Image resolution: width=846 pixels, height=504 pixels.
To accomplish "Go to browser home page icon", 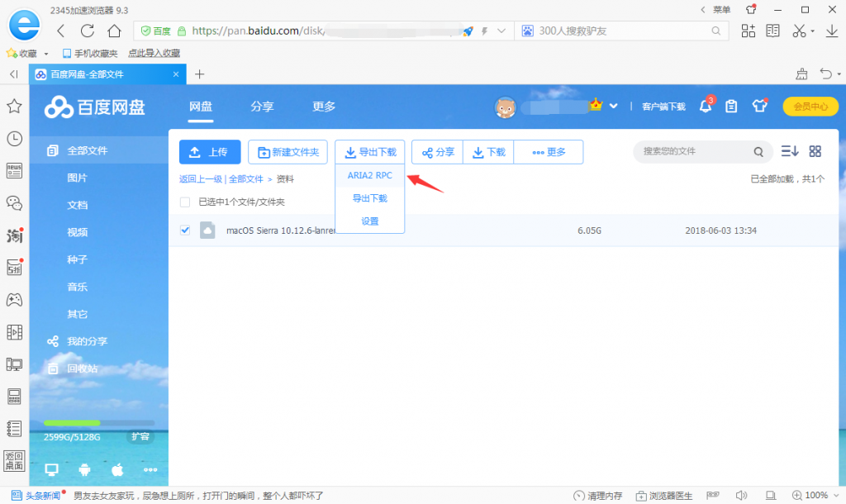I will point(114,31).
